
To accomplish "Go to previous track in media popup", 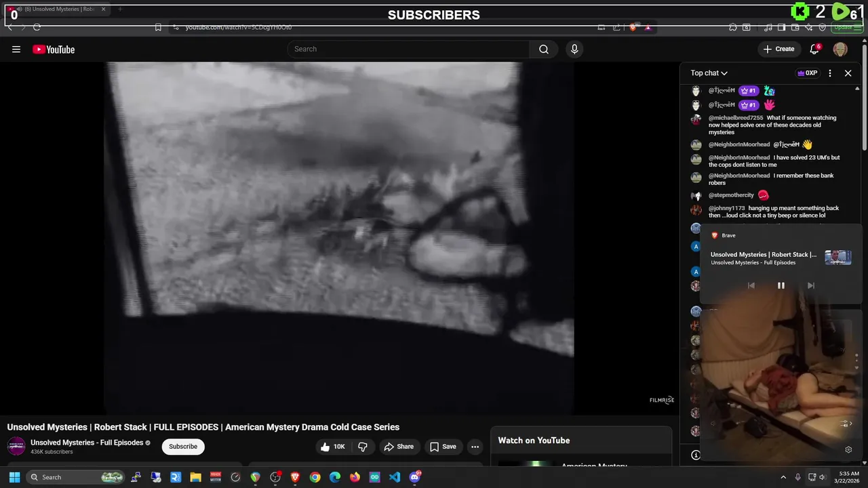I will click(x=751, y=285).
